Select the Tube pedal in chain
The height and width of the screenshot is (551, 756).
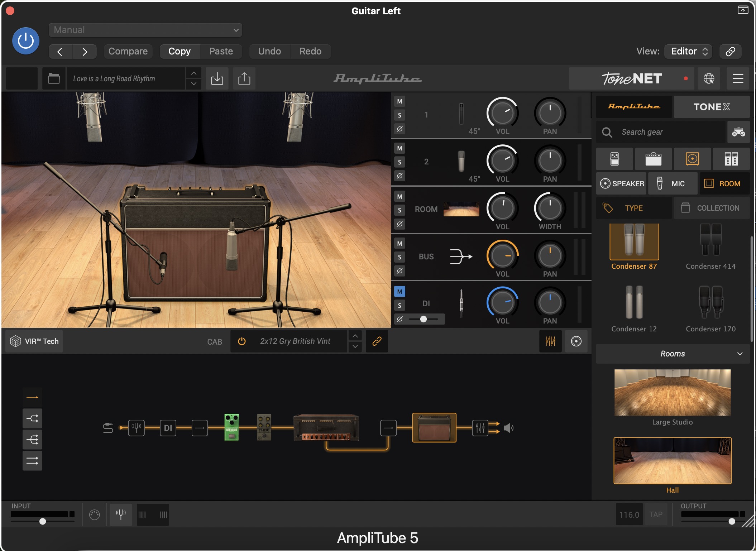264,427
